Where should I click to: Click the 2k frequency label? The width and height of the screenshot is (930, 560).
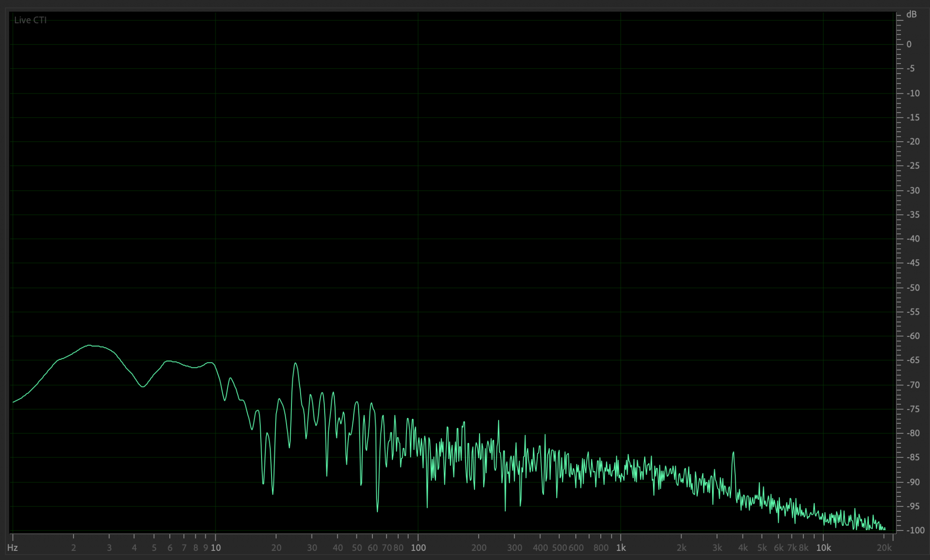click(x=682, y=548)
